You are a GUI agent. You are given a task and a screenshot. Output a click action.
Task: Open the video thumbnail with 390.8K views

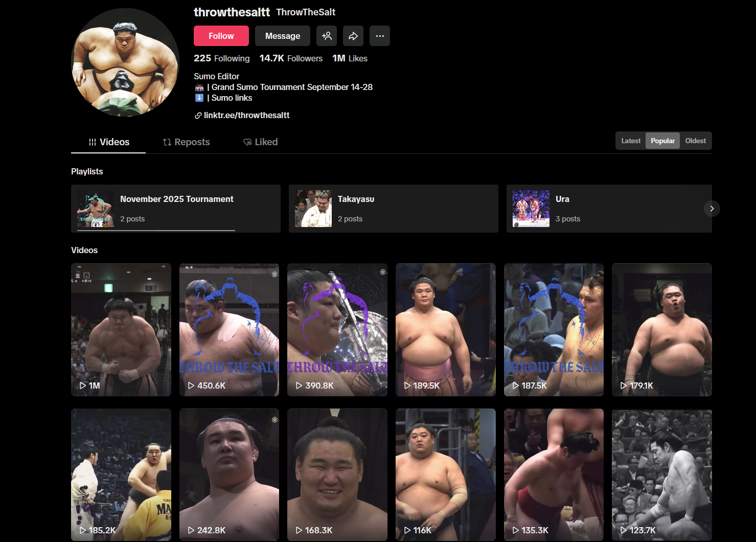(337, 330)
